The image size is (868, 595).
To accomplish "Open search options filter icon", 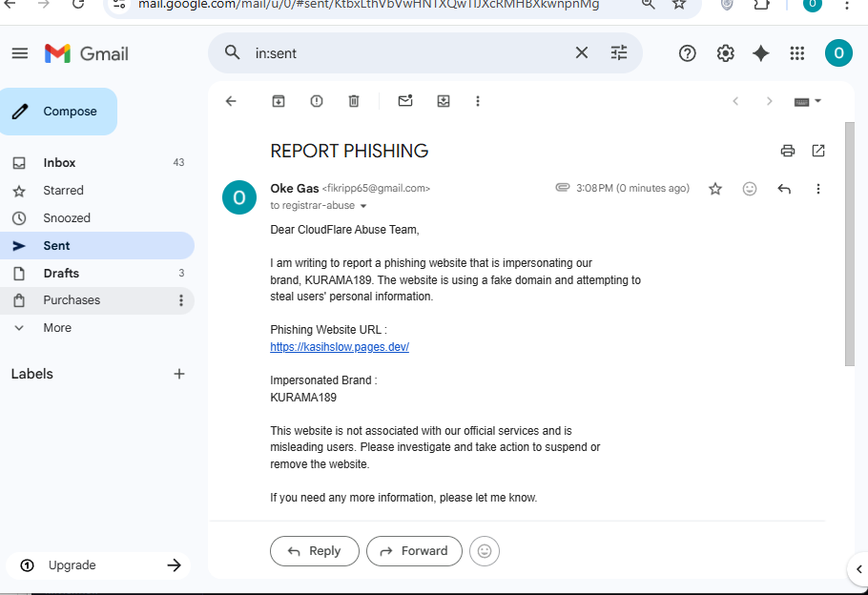I will [x=619, y=53].
